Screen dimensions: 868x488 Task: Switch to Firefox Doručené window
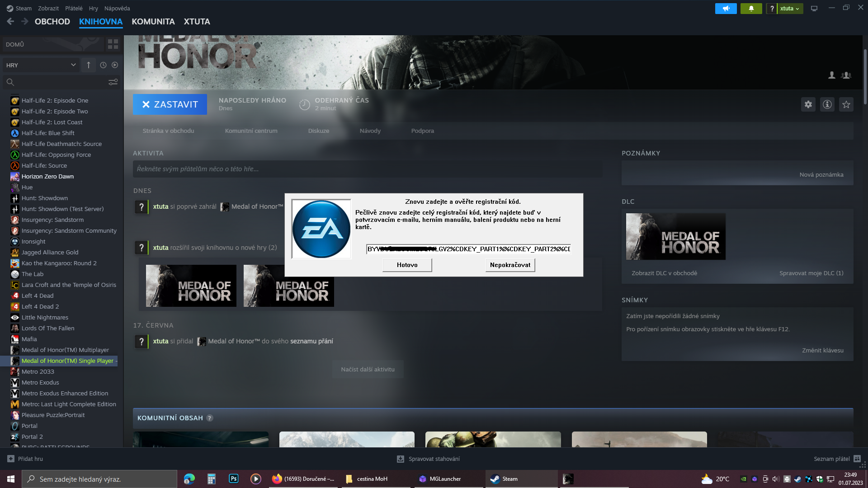(303, 479)
